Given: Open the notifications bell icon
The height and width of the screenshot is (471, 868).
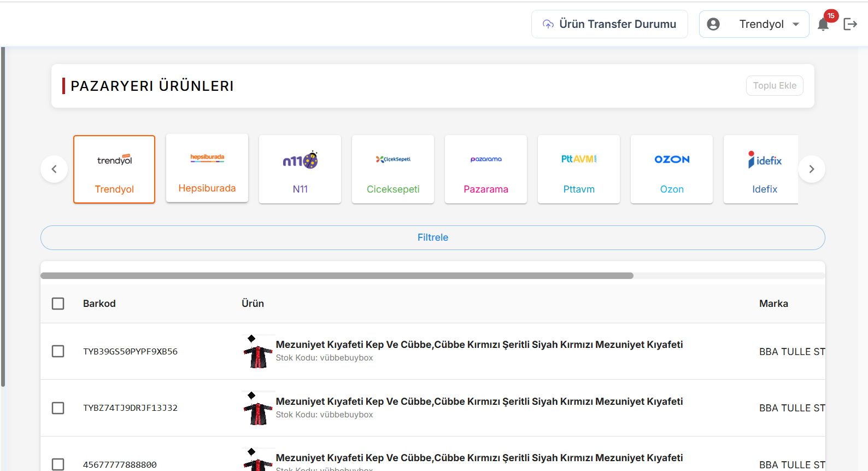Looking at the screenshot, I should pos(823,25).
